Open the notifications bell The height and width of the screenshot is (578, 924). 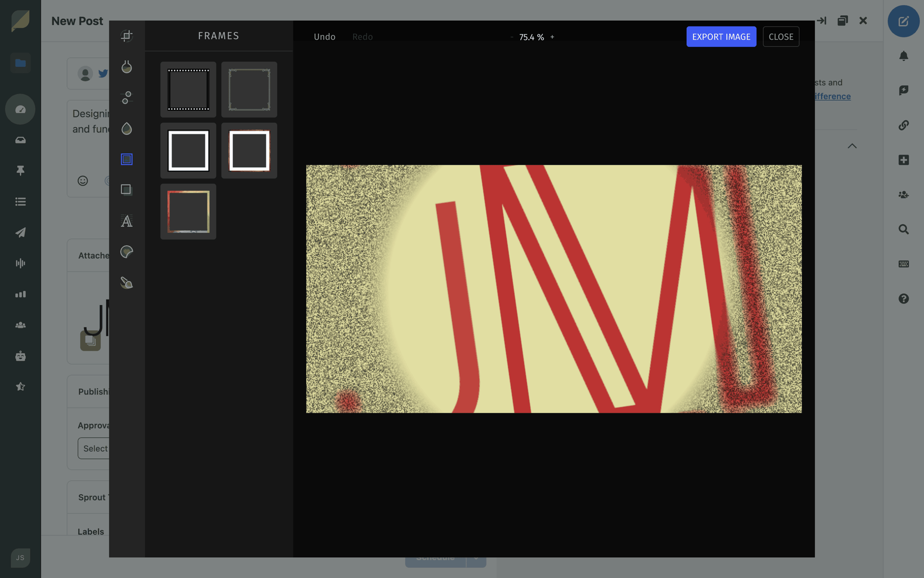[x=903, y=56]
